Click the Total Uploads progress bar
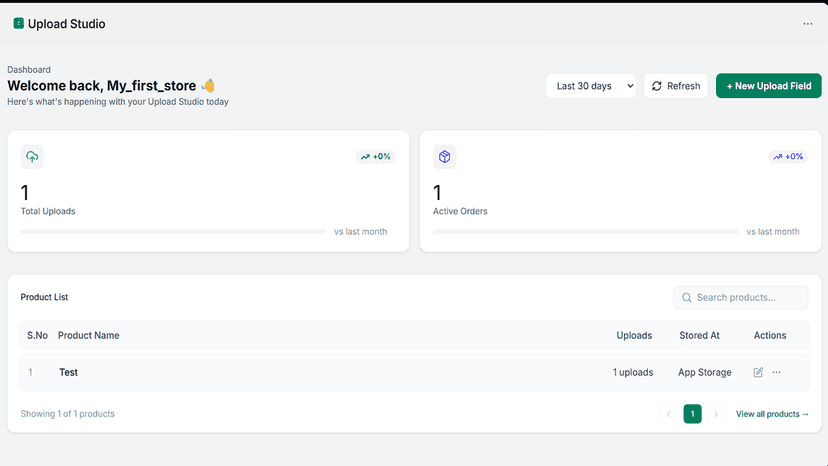 (x=173, y=231)
